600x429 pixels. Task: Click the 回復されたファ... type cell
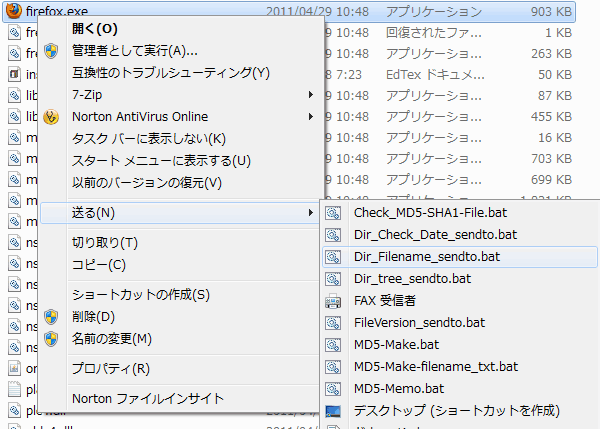(434, 33)
